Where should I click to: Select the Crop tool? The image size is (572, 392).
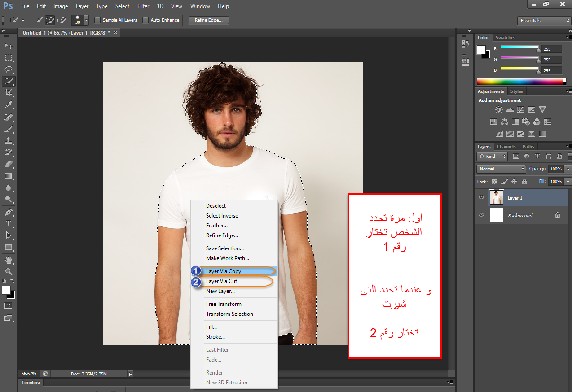9,93
